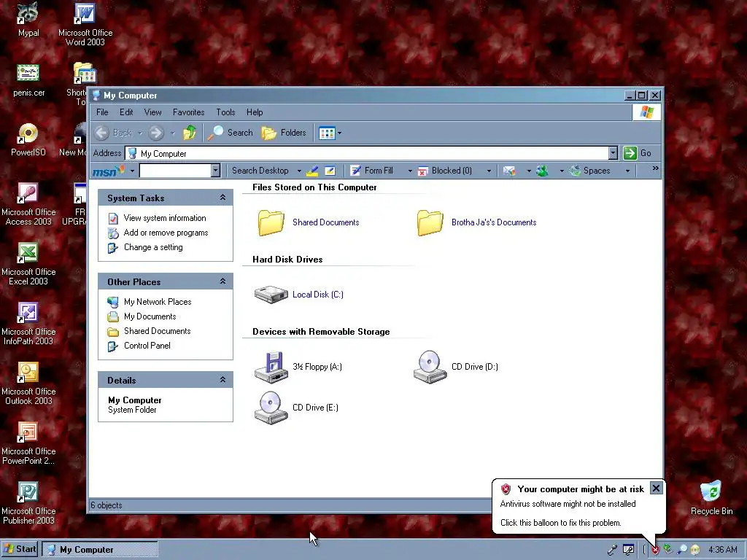Open the Edit menu
This screenshot has height=560, width=747.
click(x=126, y=112)
